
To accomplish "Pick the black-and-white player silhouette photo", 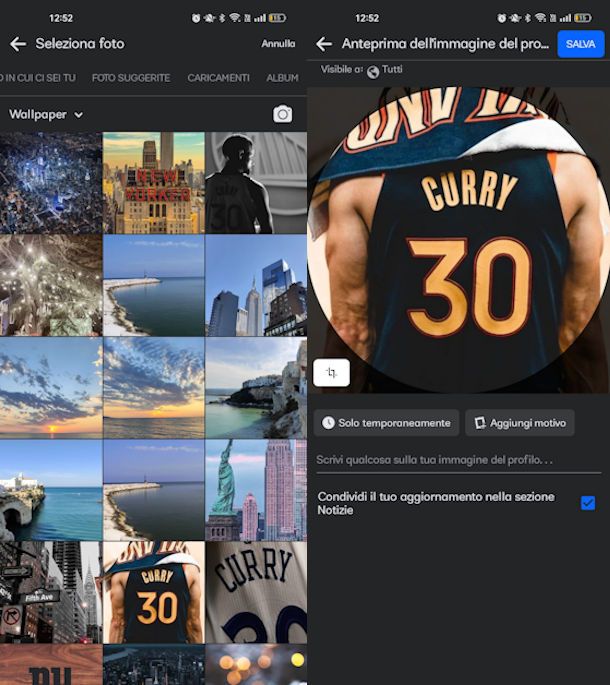I will click(x=256, y=183).
